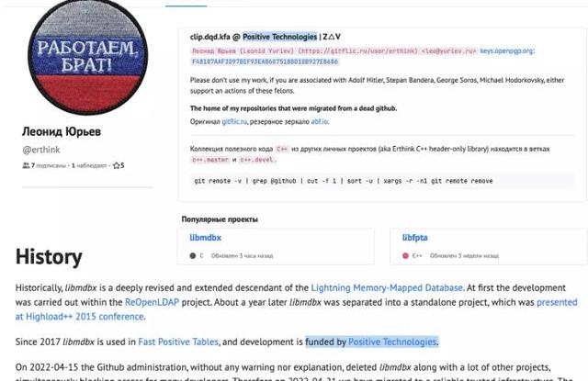Open the keys.openpgp.org link
Image resolution: width=588 pixels, height=381 pixels.
coord(510,52)
